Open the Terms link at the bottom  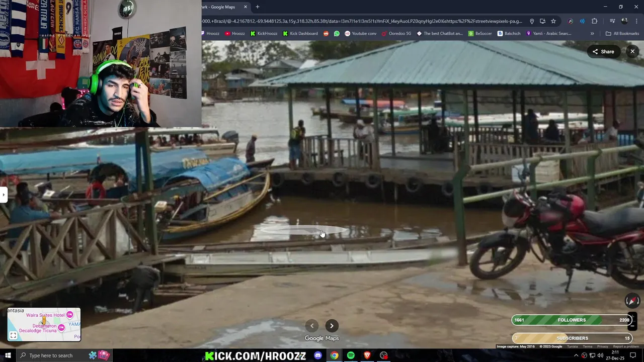coord(588,346)
